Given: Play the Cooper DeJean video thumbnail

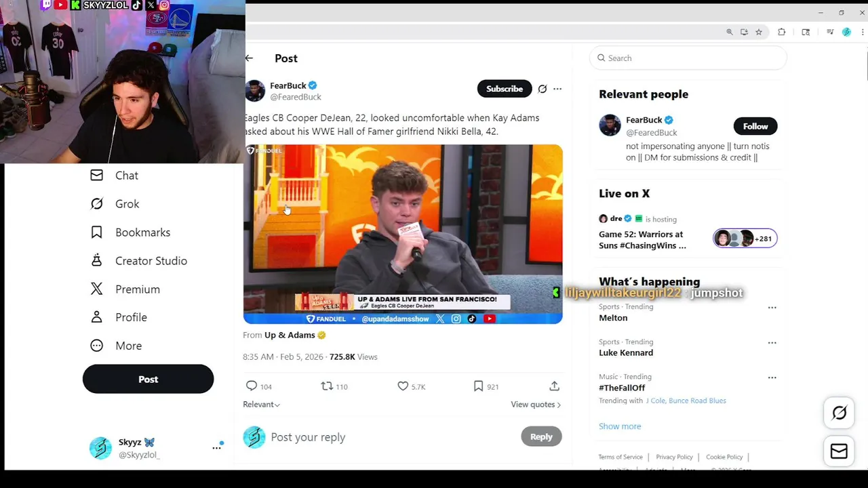Looking at the screenshot, I should coord(403,234).
